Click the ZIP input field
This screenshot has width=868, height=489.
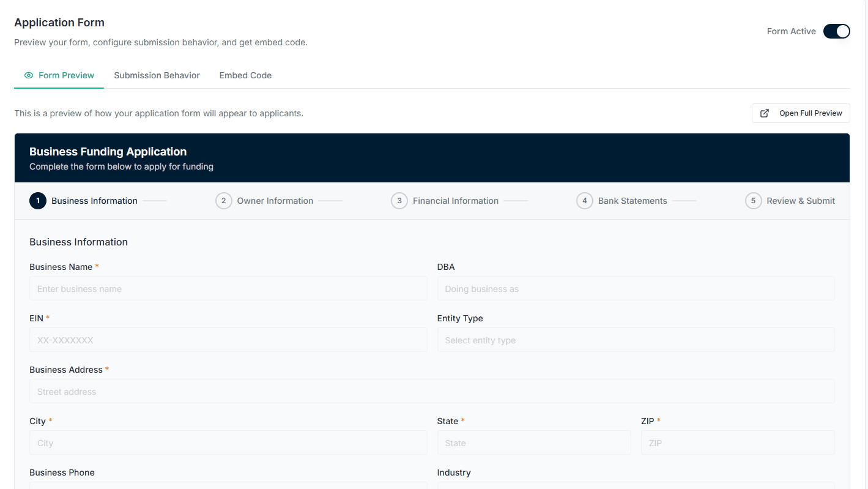[x=737, y=442]
